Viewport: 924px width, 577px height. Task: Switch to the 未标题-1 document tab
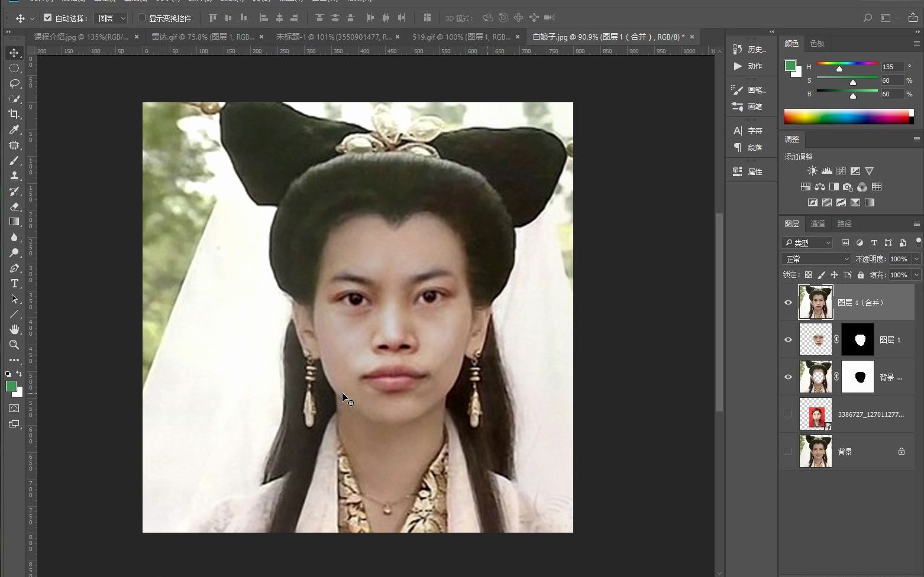click(x=334, y=37)
